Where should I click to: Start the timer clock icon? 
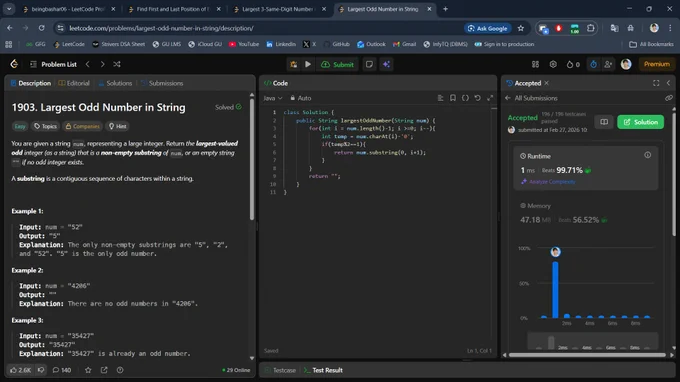(x=593, y=64)
